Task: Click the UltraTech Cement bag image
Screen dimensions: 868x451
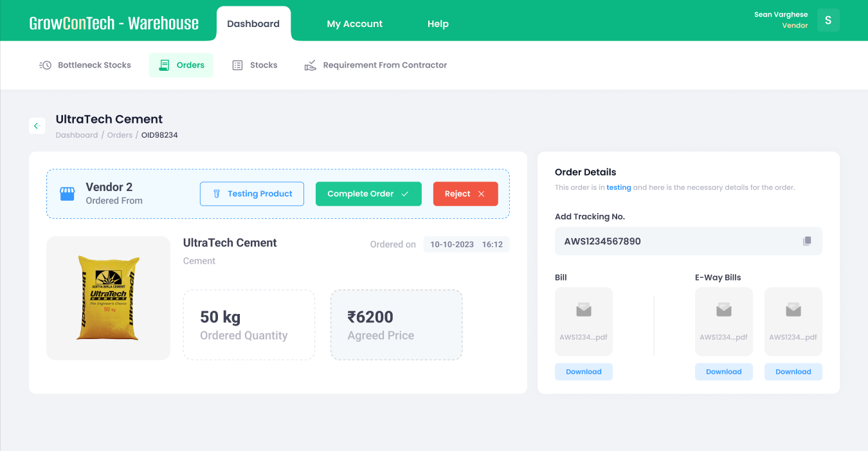Action: coord(108,298)
